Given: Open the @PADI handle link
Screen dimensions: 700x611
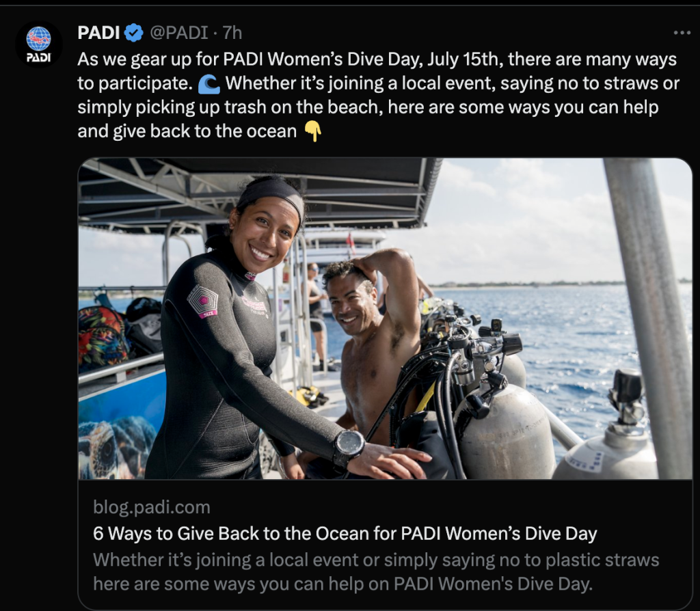Looking at the screenshot, I should 178,33.
